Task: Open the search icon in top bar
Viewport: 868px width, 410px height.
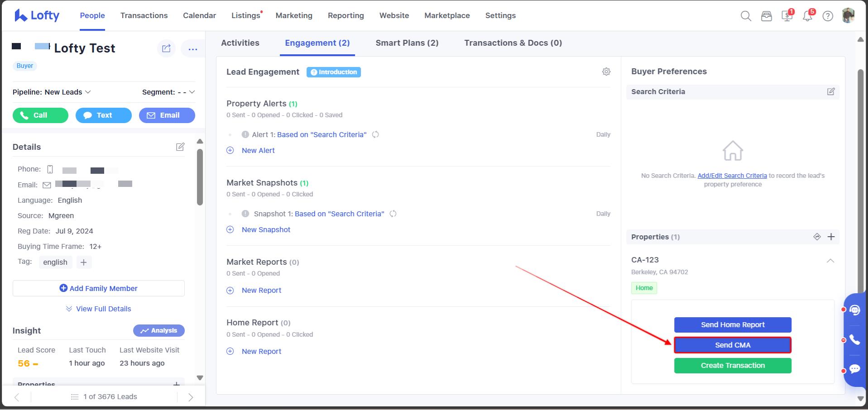Action: tap(746, 16)
